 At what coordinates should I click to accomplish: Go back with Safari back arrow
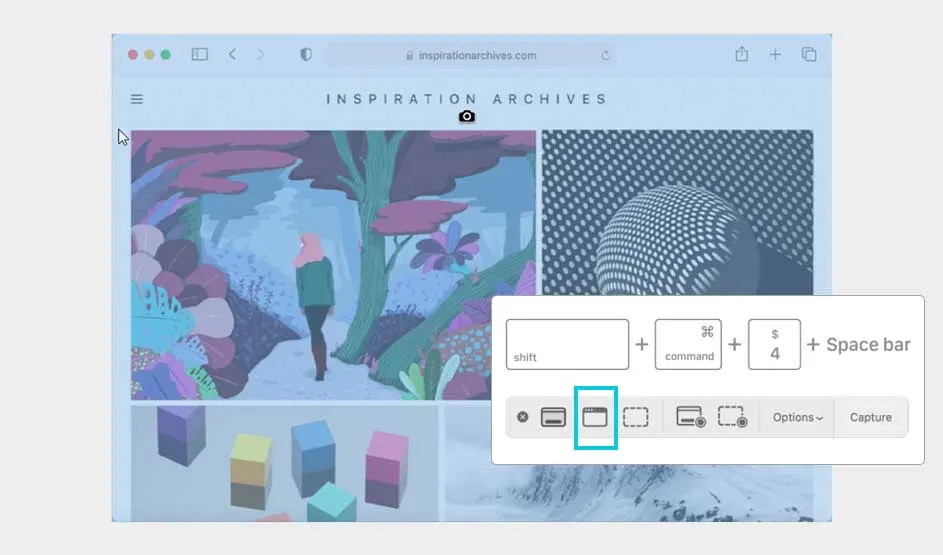(232, 55)
